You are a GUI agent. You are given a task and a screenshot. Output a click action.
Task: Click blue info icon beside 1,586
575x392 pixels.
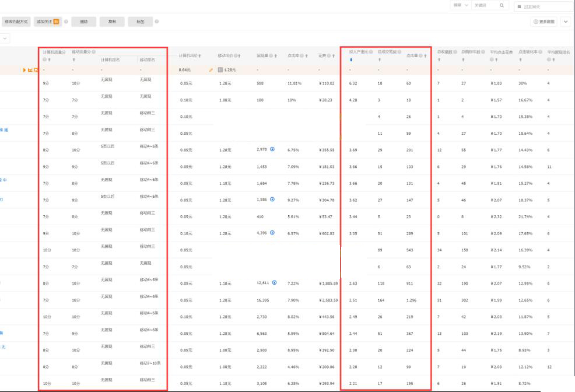click(272, 199)
